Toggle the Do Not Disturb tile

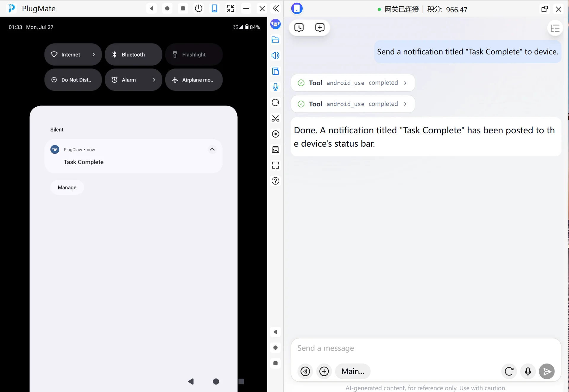click(73, 80)
